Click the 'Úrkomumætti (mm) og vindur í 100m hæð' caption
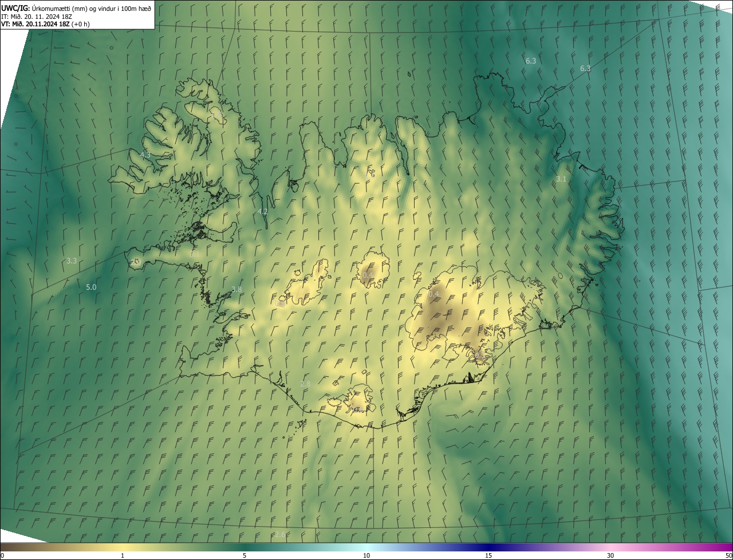Screen dimensions: 733x560 pyautogui.click(x=92, y=9)
